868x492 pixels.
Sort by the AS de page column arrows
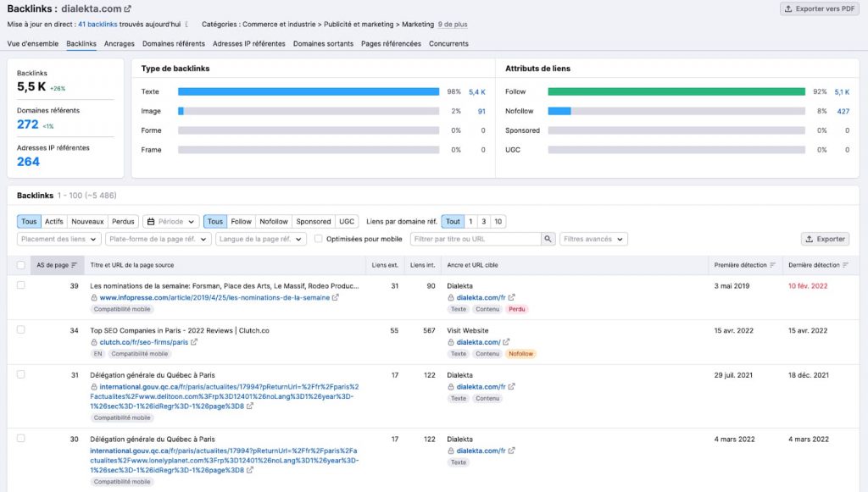[73, 265]
